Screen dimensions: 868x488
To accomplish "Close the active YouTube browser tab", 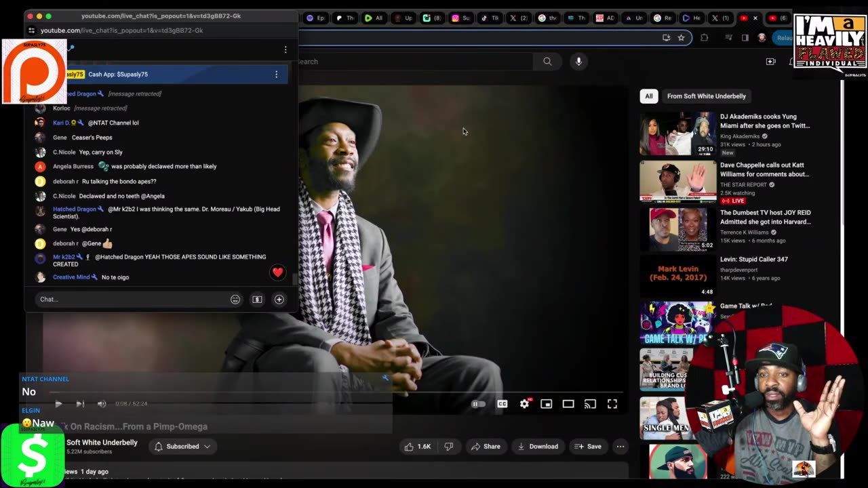I will click(x=755, y=18).
